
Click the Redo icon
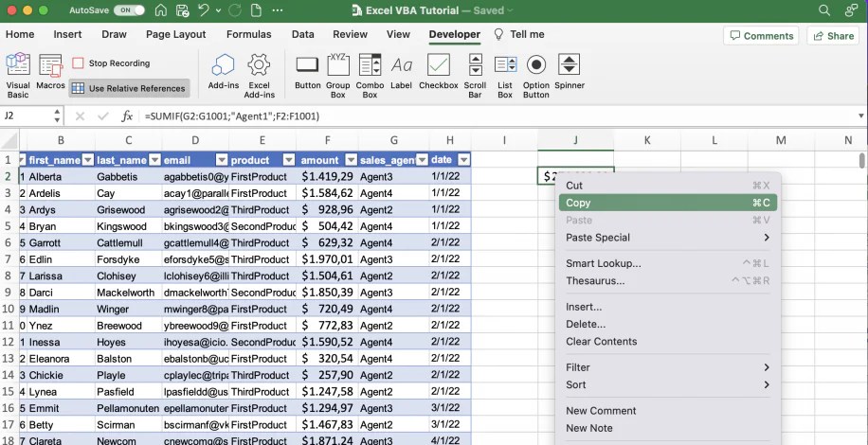tap(235, 10)
